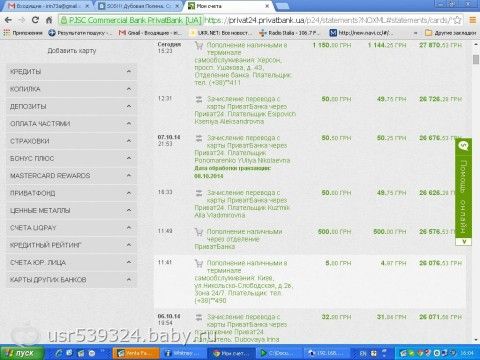Click cart icon of 1 150 UAH top-up
Image resolution: width=480 pixels, height=360 pixels.
coord(199,46)
